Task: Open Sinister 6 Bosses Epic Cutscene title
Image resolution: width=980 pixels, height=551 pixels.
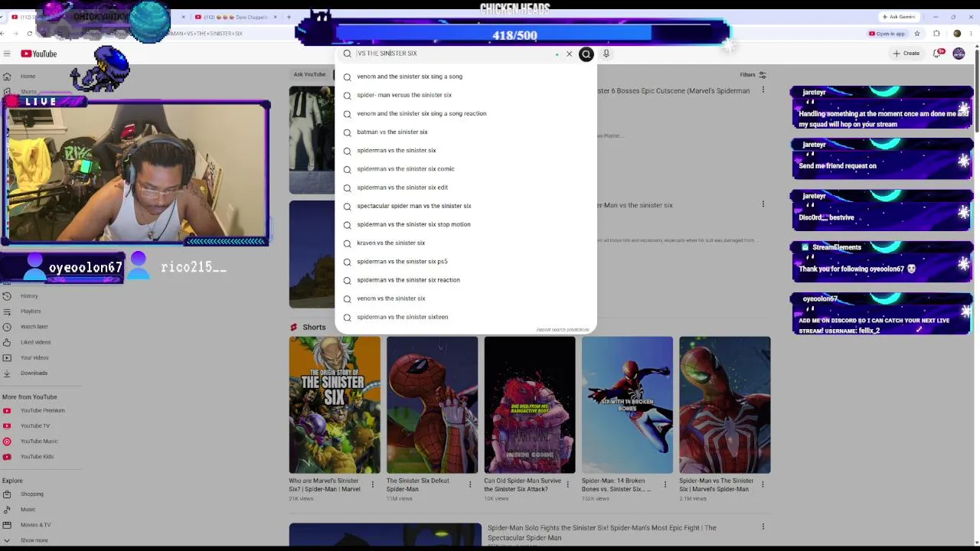Action: (x=674, y=91)
